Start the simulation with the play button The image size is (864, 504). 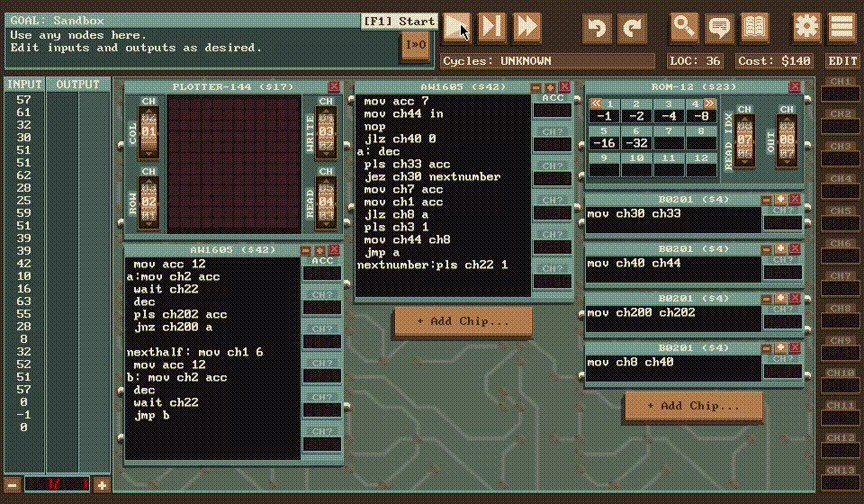(x=457, y=26)
